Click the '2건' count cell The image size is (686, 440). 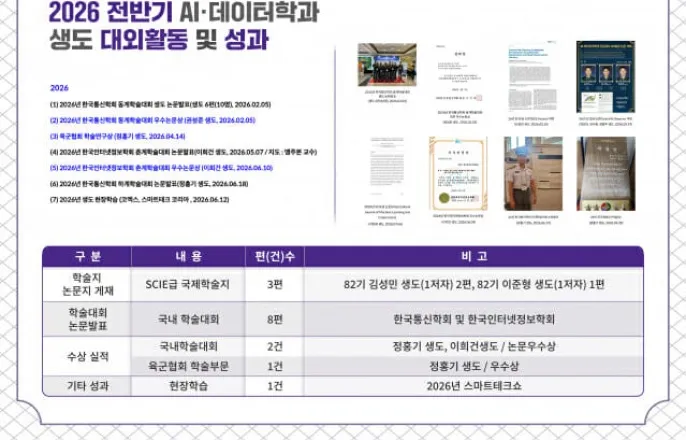(x=275, y=346)
